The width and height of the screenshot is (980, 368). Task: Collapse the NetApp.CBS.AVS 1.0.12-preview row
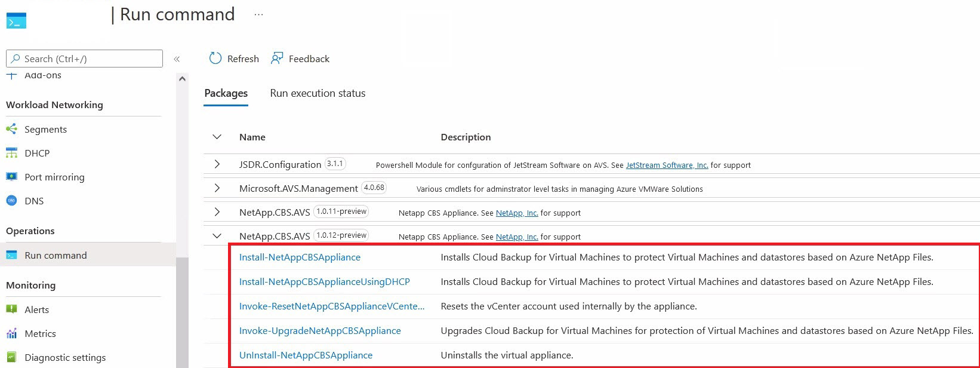point(217,236)
